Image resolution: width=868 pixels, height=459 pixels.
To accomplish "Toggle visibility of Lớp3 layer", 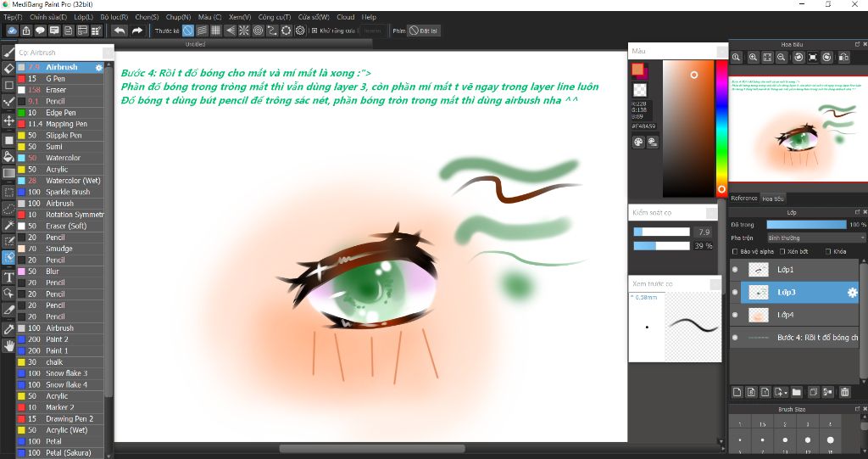I will (x=735, y=292).
